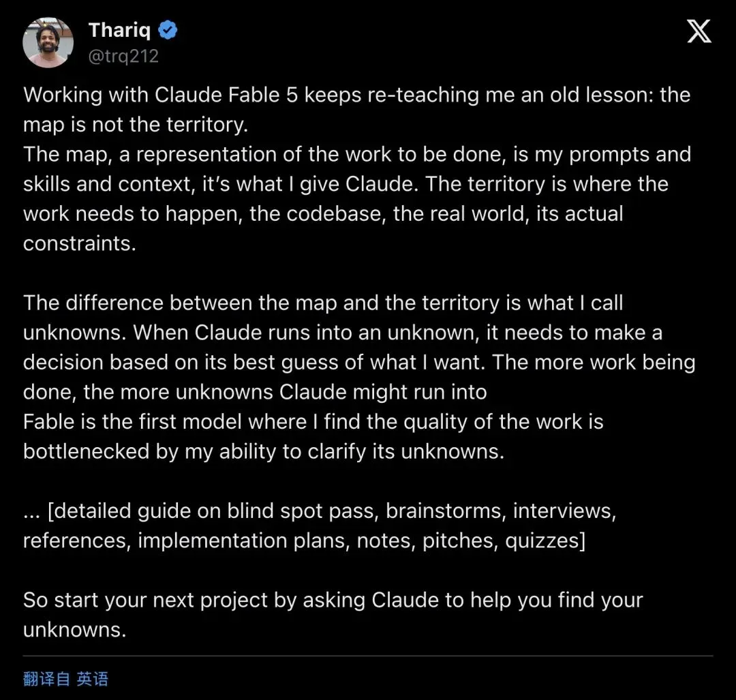Click the line starting 'decision based on its best guess'

pyautogui.click(x=359, y=363)
